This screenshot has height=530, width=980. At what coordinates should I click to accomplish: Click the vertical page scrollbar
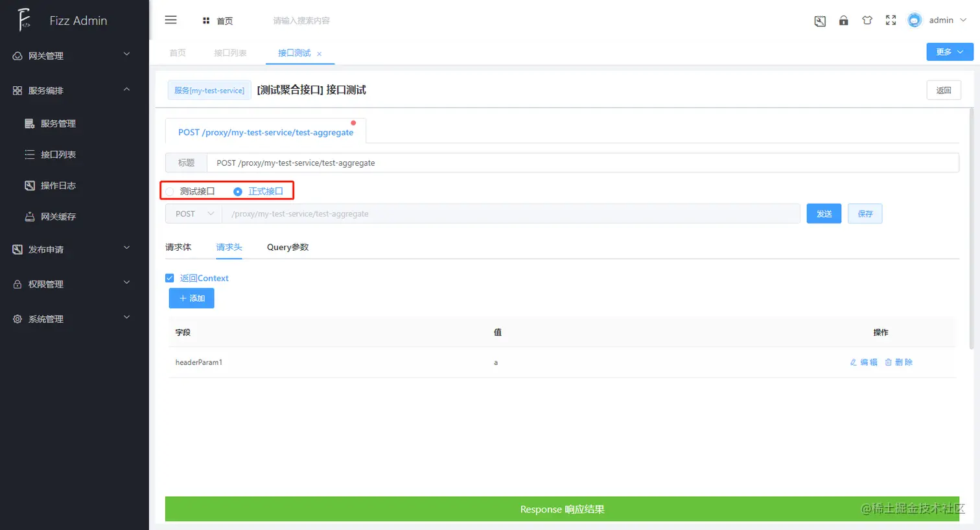coord(971,229)
